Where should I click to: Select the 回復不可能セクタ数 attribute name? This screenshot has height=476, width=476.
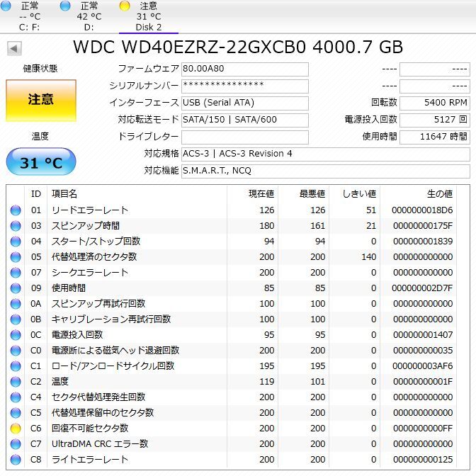pos(90,429)
